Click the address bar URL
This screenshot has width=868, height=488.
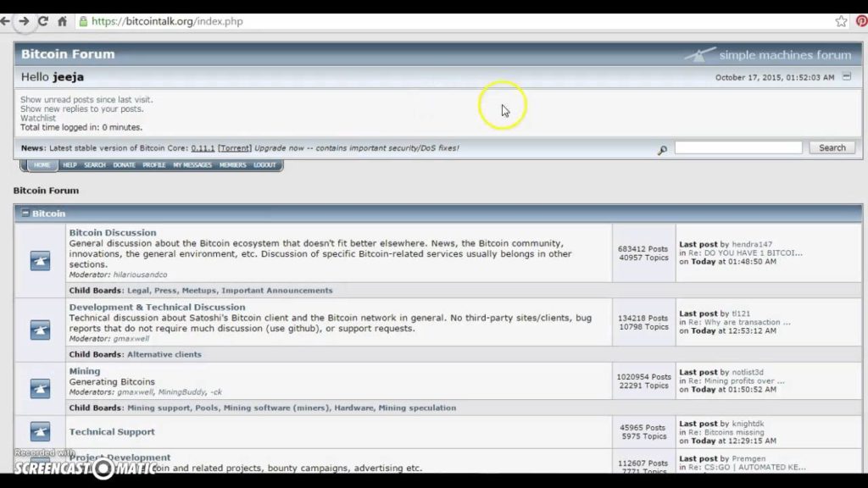pyautogui.click(x=167, y=21)
